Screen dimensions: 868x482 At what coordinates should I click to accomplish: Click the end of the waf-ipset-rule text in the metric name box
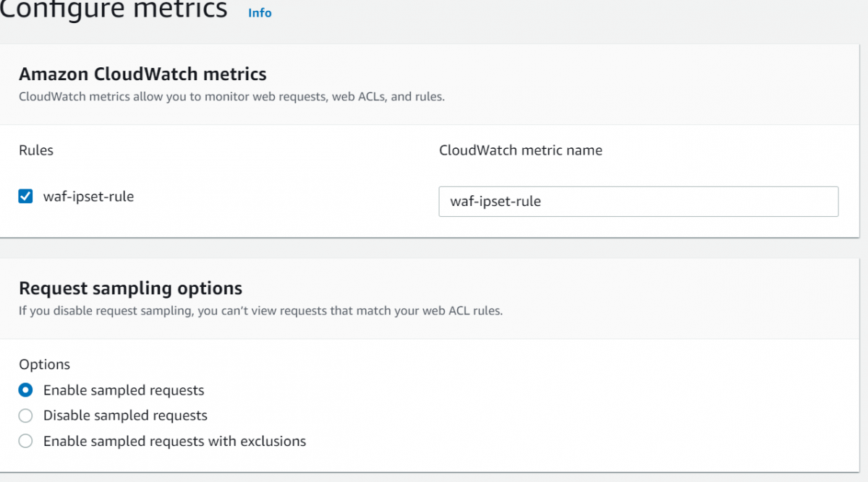542,202
